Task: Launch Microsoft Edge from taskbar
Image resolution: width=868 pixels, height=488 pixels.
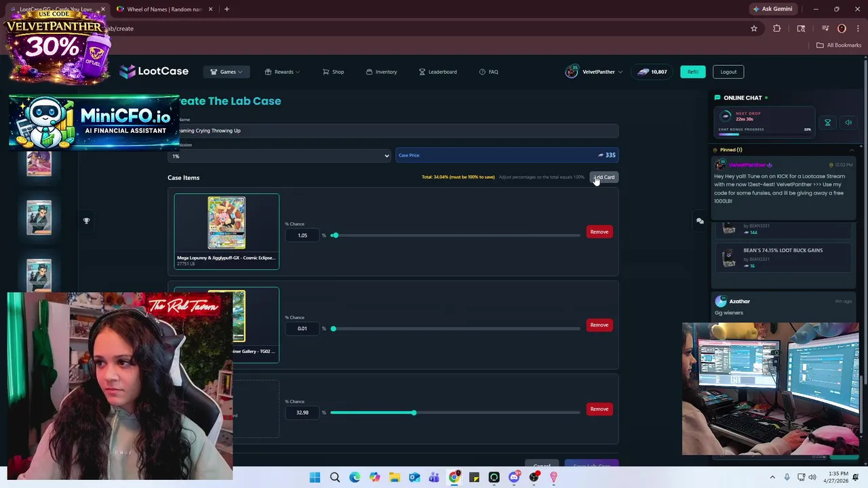Action: pyautogui.click(x=355, y=478)
